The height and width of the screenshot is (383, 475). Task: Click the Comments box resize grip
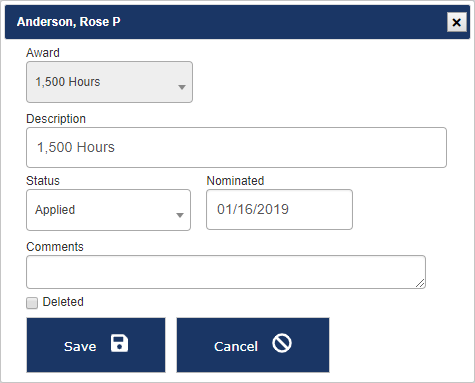tap(420, 283)
